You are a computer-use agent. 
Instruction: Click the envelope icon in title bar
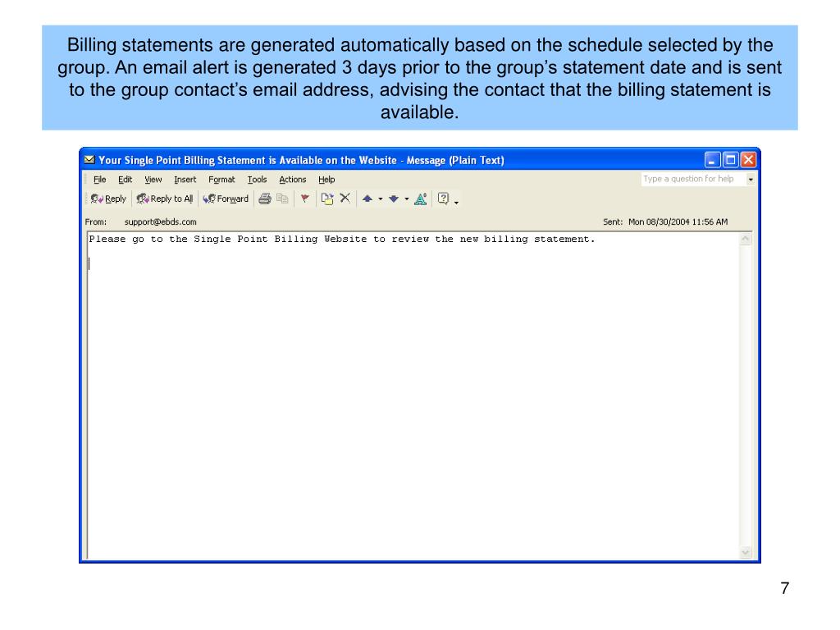pyautogui.click(x=89, y=160)
